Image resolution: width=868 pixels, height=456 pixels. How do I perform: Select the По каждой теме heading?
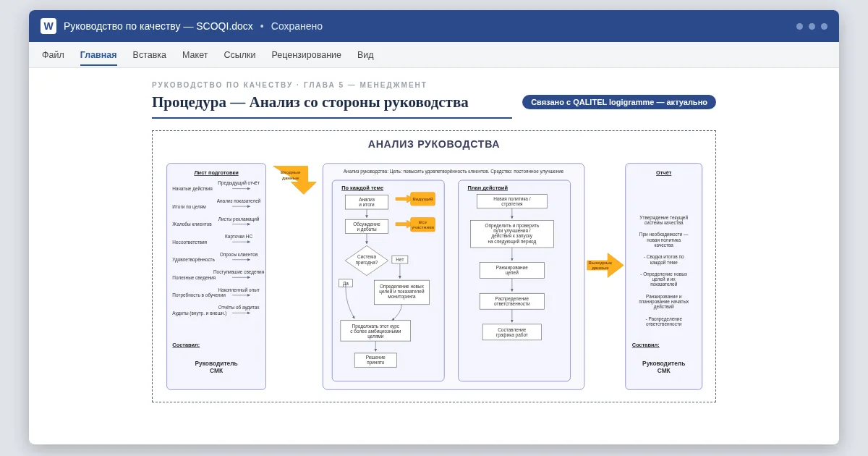tap(362, 187)
